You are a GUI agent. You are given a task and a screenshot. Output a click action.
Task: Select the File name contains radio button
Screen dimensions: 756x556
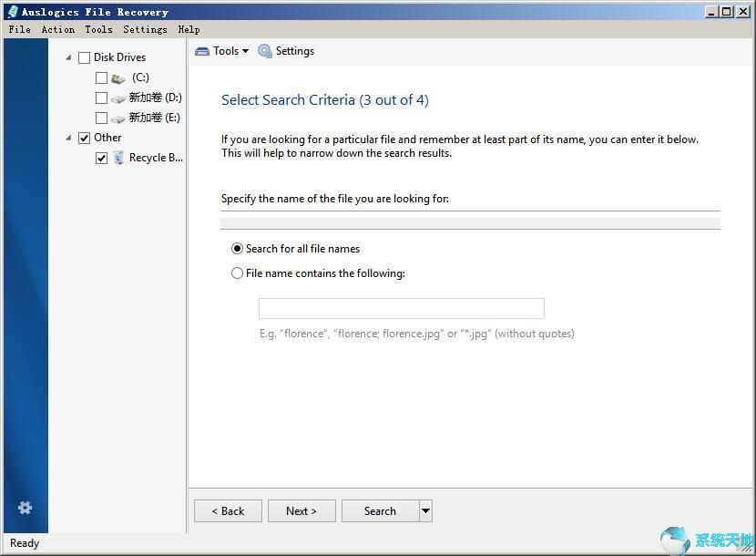tap(237, 273)
